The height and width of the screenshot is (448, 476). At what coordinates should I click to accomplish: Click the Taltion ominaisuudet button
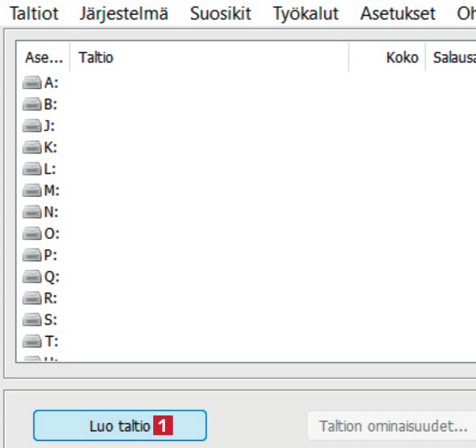393,426
